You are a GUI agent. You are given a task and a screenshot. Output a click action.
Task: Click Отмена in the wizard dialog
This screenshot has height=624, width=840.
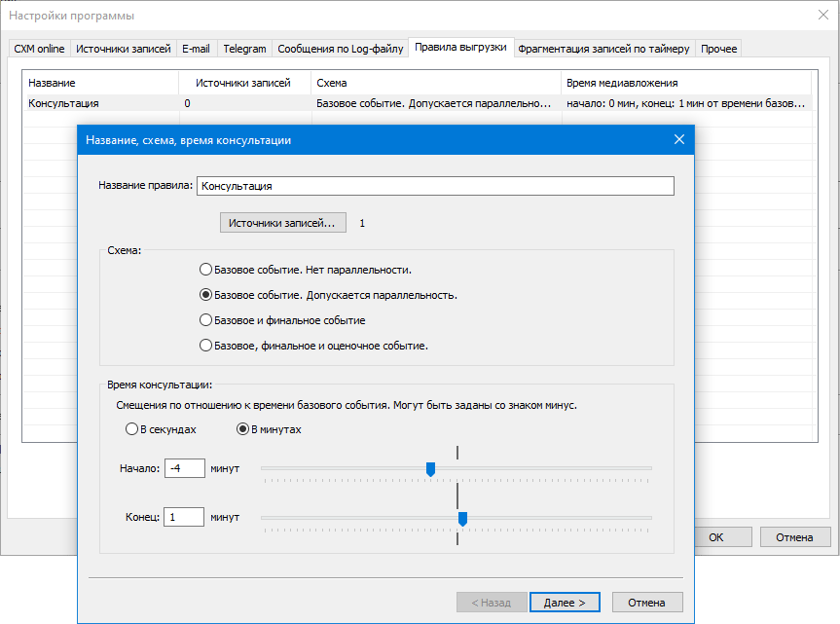pyautogui.click(x=639, y=603)
